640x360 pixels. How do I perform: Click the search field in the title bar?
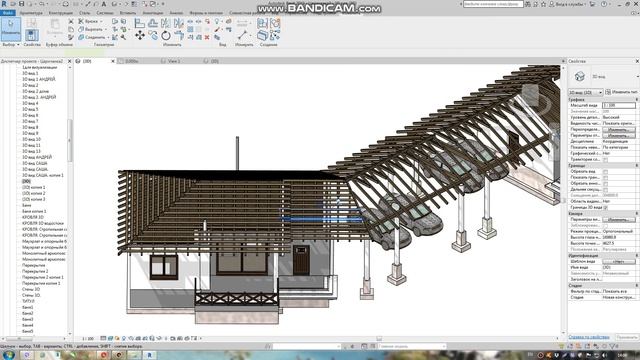click(493, 4)
